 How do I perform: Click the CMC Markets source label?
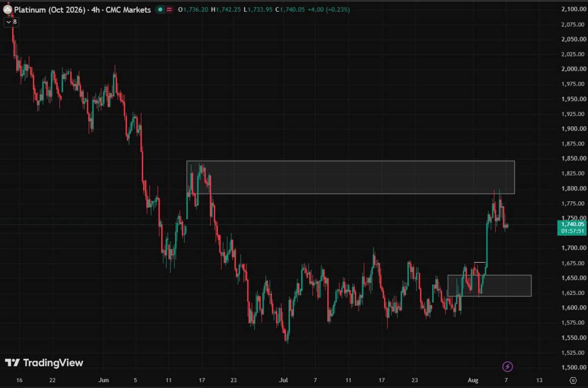point(128,10)
